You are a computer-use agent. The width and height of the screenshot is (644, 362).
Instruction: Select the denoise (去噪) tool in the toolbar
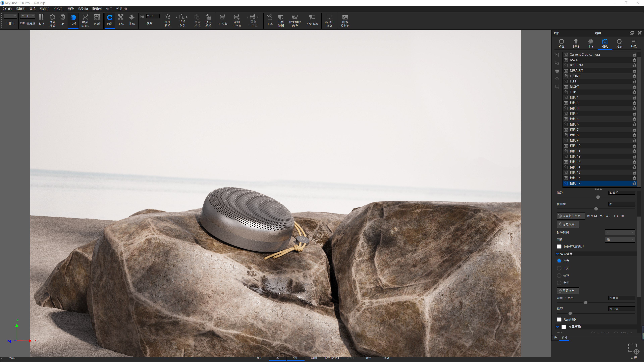[x=73, y=20]
